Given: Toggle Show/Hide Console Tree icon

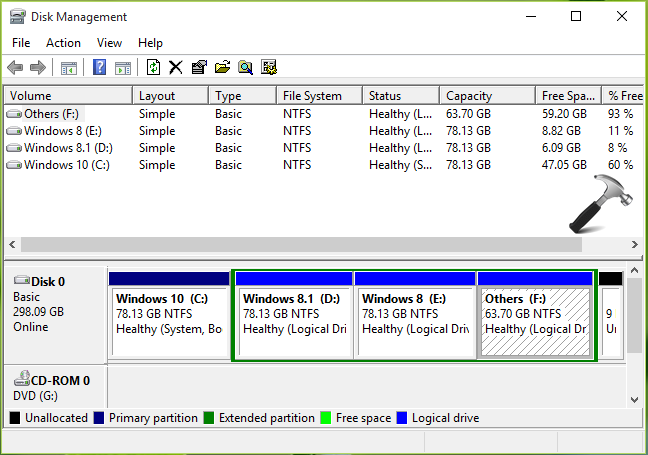Looking at the screenshot, I should point(69,68).
